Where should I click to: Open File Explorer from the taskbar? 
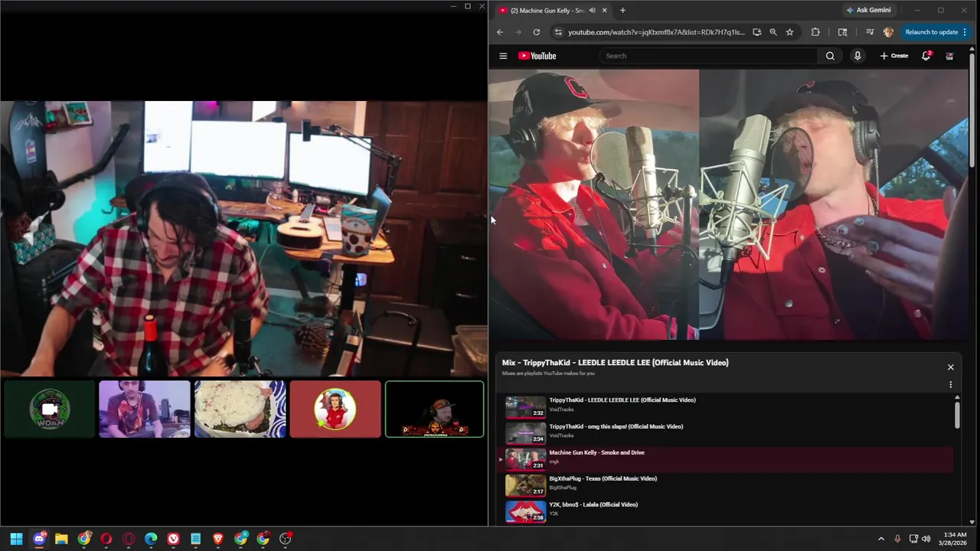[x=61, y=539]
